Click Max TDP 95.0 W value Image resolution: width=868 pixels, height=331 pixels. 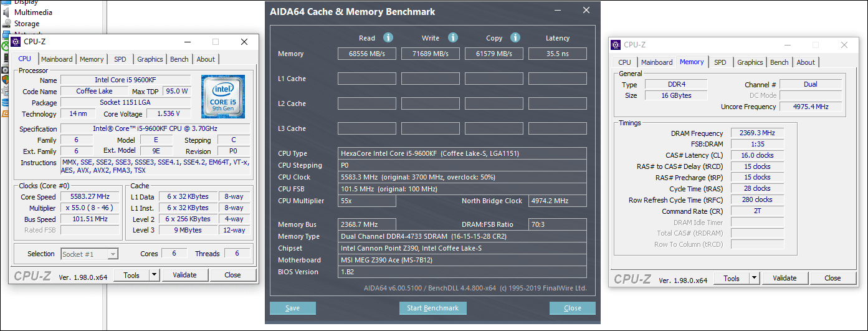tap(176, 91)
